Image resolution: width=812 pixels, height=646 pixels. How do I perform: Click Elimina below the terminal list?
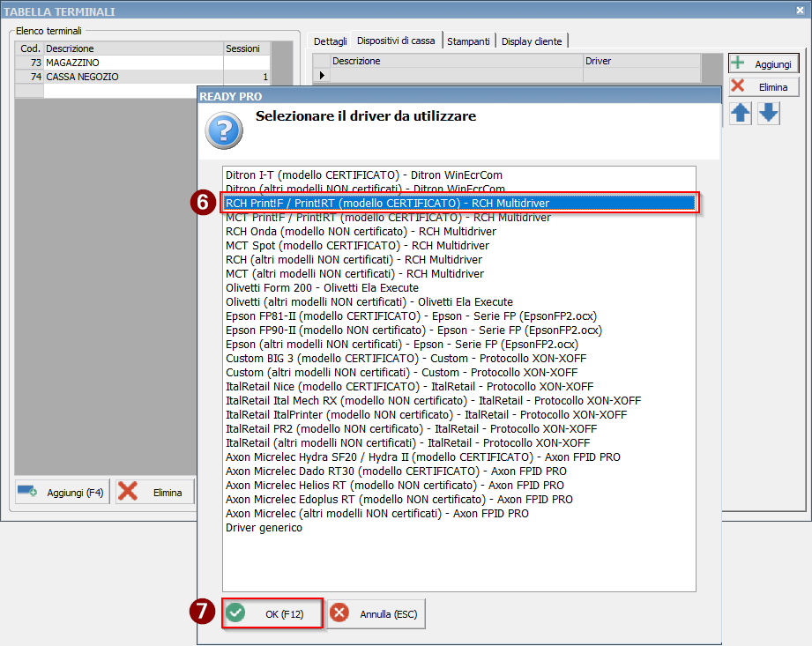[156, 493]
